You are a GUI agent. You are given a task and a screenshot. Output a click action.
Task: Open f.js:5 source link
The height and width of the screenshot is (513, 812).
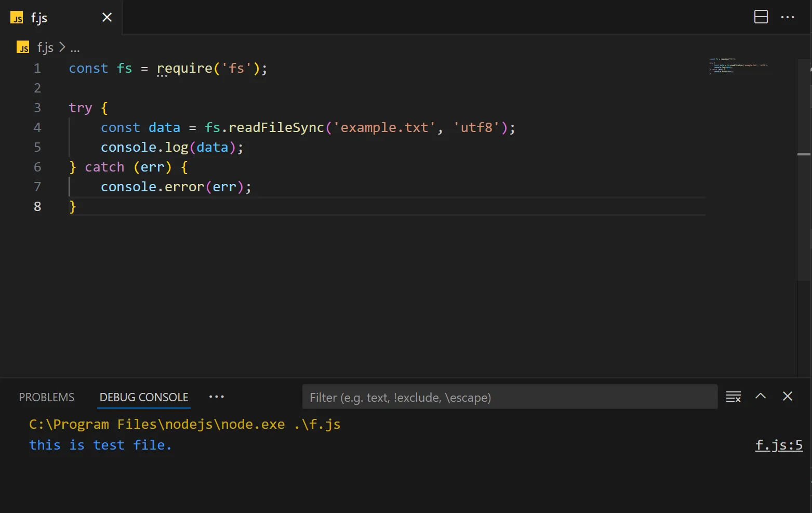(x=779, y=445)
